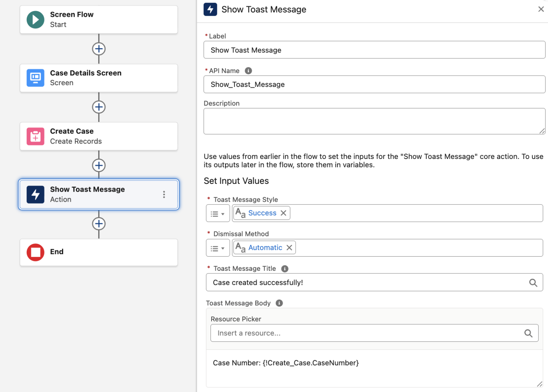
Task: Click the search icon in Toast Message Title
Action: [x=533, y=283]
